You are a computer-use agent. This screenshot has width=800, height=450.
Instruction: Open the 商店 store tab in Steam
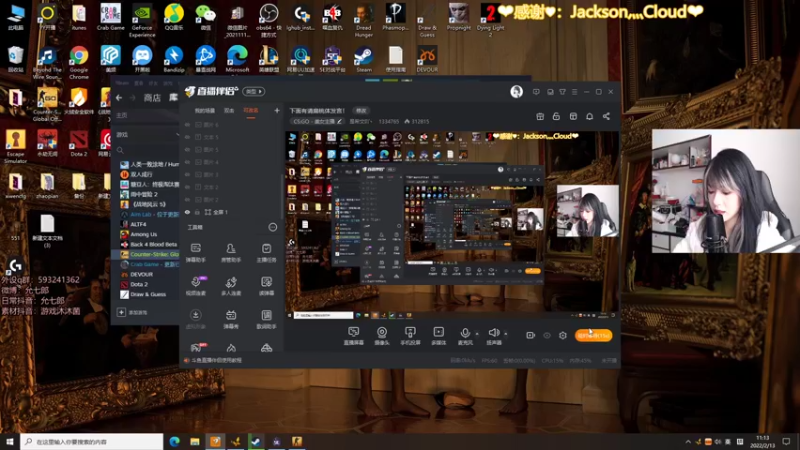(x=152, y=97)
